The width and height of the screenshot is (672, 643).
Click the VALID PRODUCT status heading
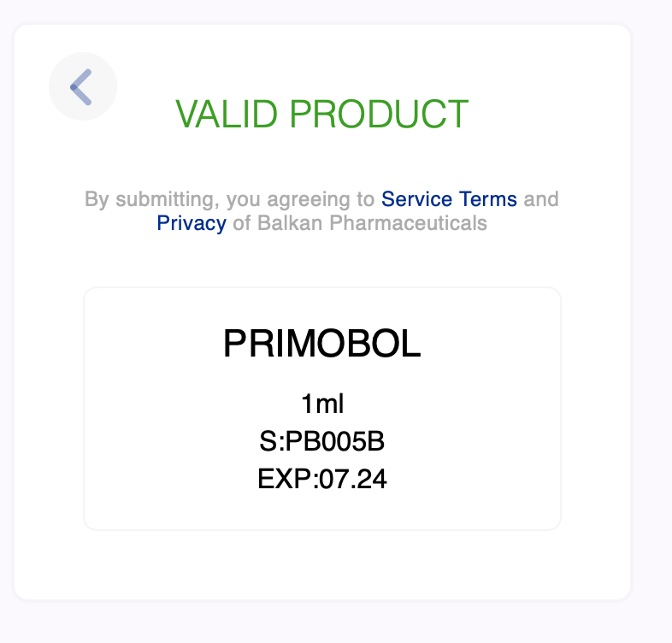point(321,114)
